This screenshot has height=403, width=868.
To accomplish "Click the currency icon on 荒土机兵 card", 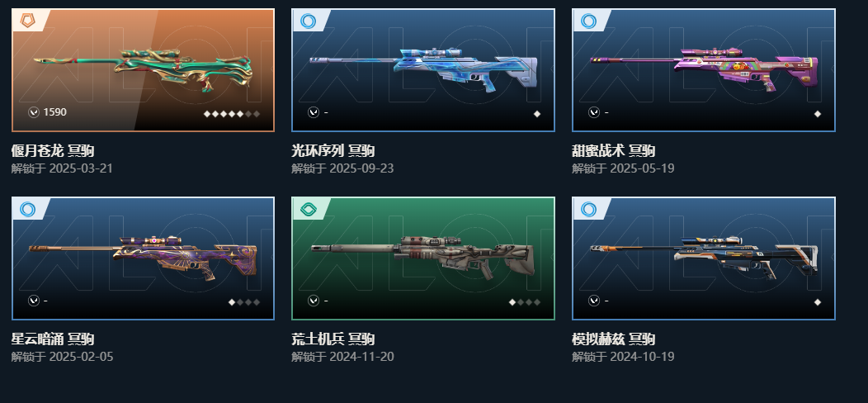I will 314,301.
